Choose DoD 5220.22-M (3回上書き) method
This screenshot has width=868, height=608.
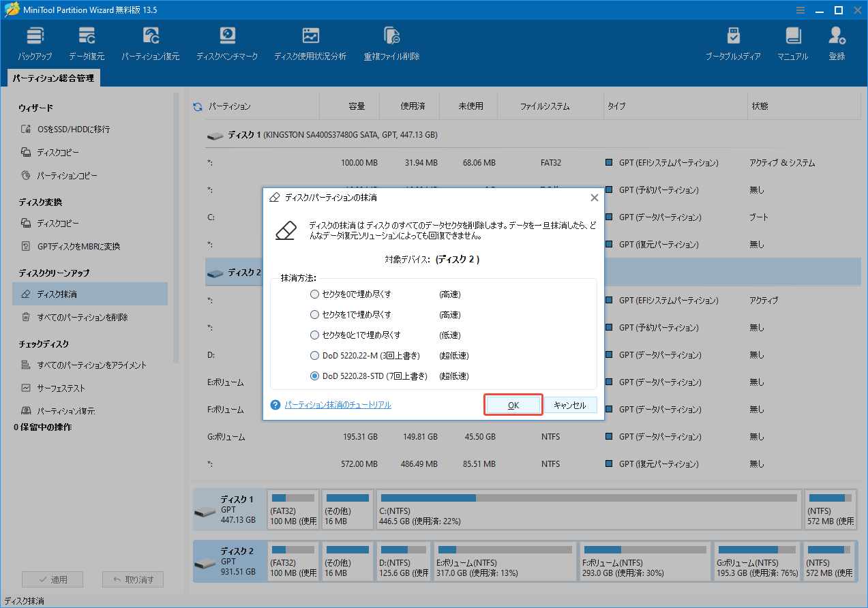(365, 356)
